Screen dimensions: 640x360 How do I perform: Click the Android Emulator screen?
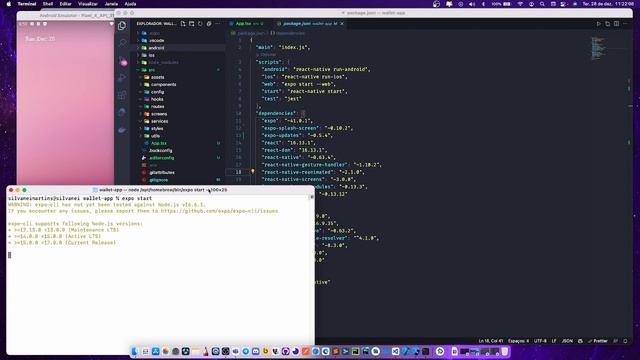coord(65,102)
